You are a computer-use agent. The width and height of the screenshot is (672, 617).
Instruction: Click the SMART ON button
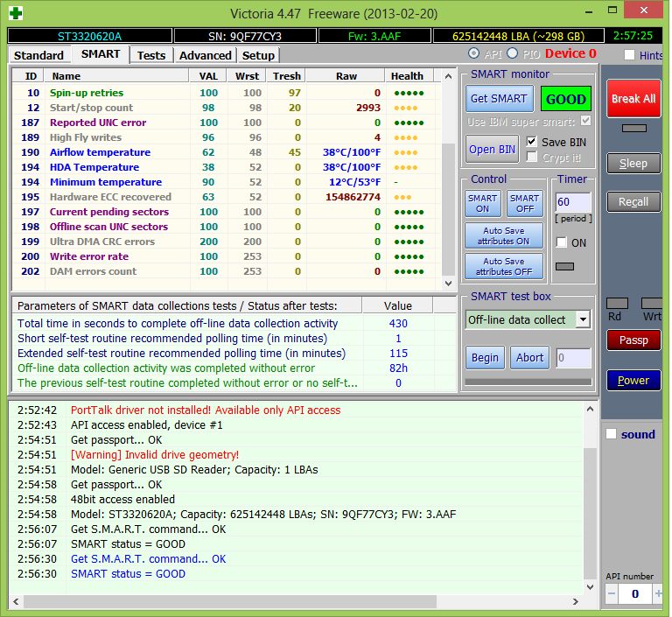(483, 203)
